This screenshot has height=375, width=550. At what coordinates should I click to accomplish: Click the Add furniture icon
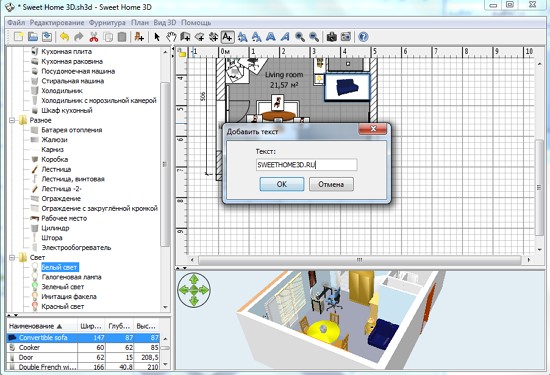(x=139, y=37)
